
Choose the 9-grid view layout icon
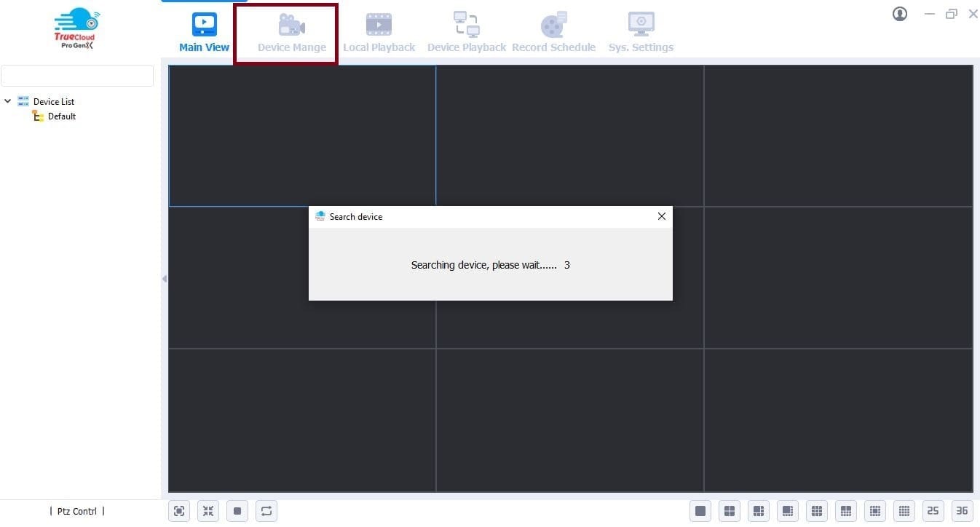click(817, 511)
